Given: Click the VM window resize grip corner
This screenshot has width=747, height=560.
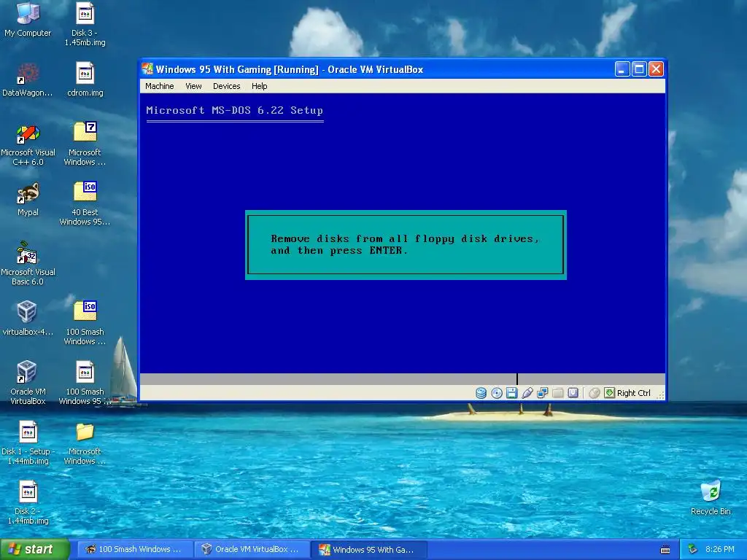Looking at the screenshot, I should pos(661,394).
